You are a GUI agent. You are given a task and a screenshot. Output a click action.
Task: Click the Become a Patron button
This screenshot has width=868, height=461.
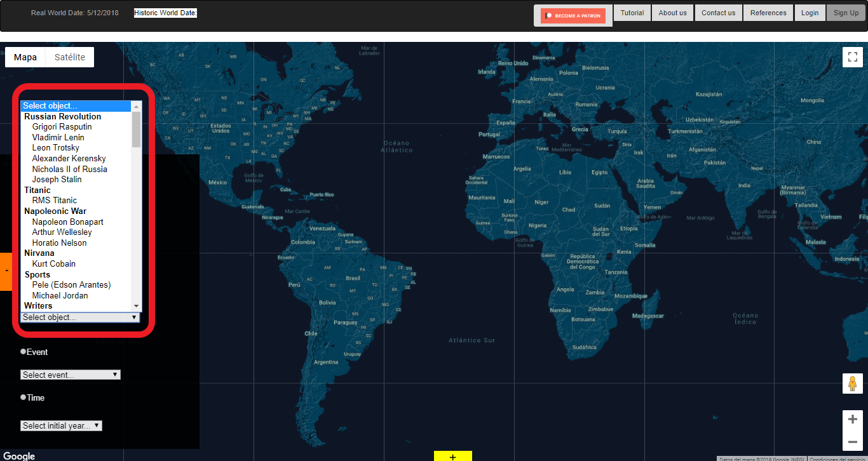pos(573,16)
